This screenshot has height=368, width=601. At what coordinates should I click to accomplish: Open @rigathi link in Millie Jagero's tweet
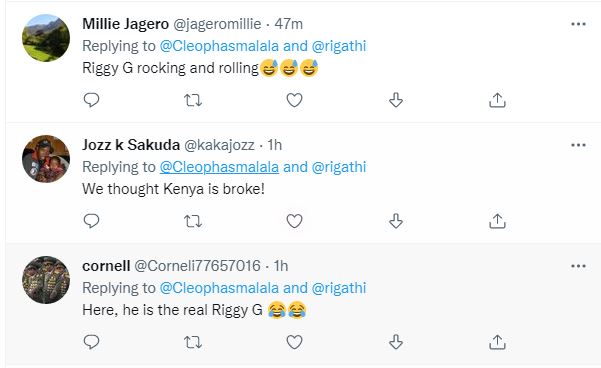point(339,46)
